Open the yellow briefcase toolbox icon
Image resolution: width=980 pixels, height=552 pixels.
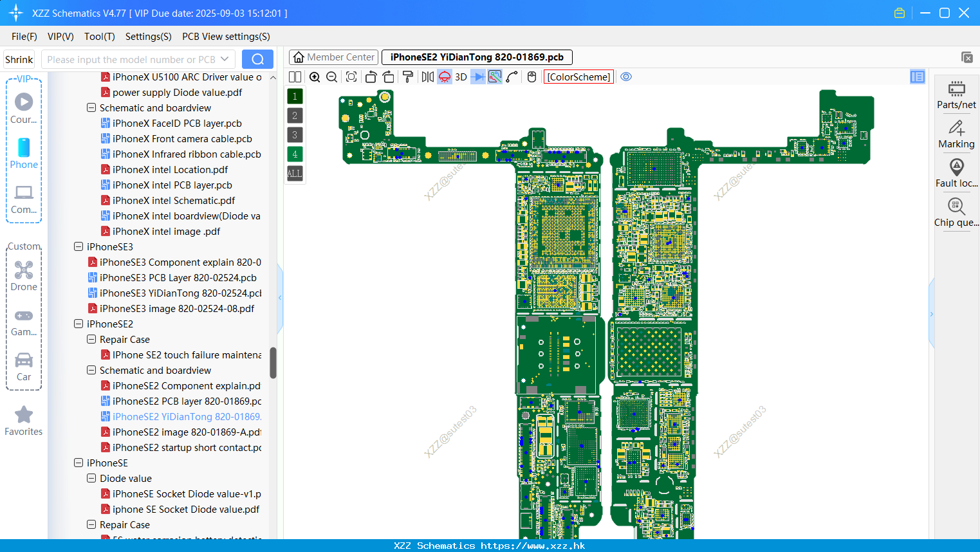900,13
